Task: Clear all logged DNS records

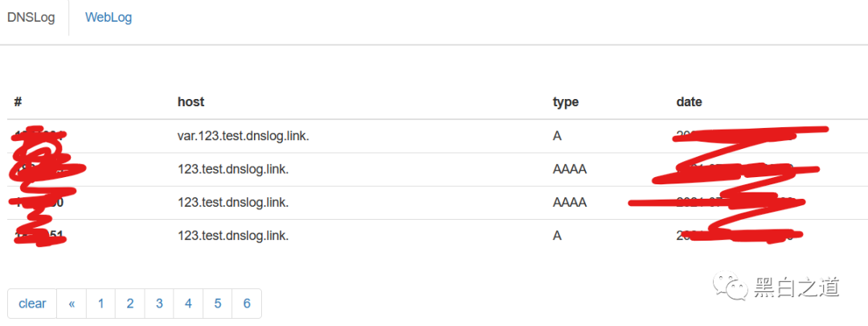Action: click(32, 303)
